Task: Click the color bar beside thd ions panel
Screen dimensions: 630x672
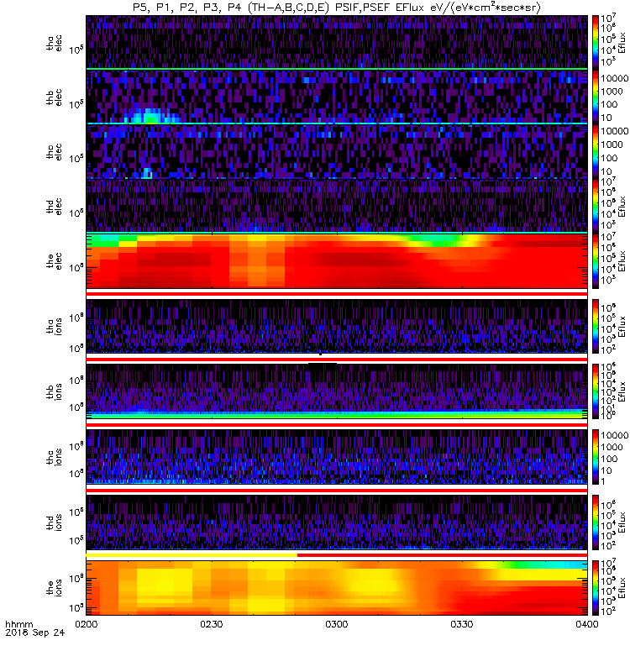Action: [596, 522]
